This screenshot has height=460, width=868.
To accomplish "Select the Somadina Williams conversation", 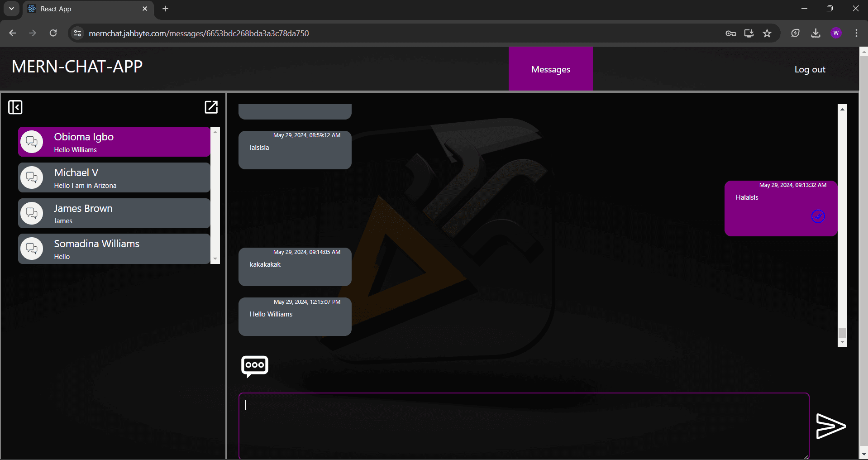I will (x=114, y=249).
